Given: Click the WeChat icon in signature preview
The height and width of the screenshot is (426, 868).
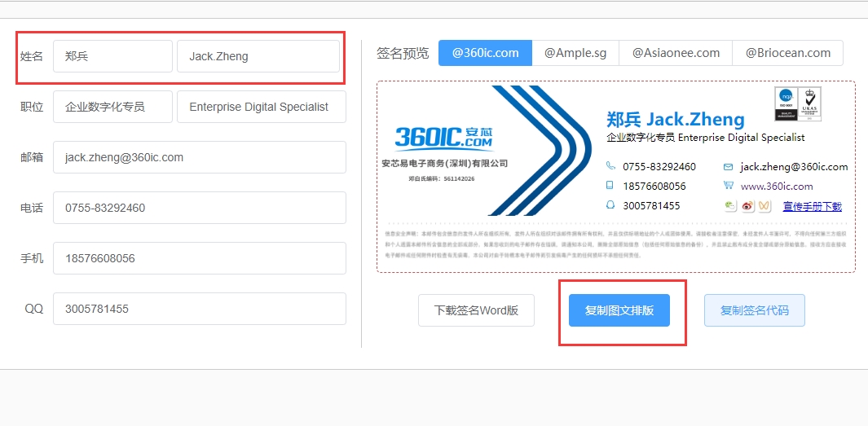Looking at the screenshot, I should [731, 207].
